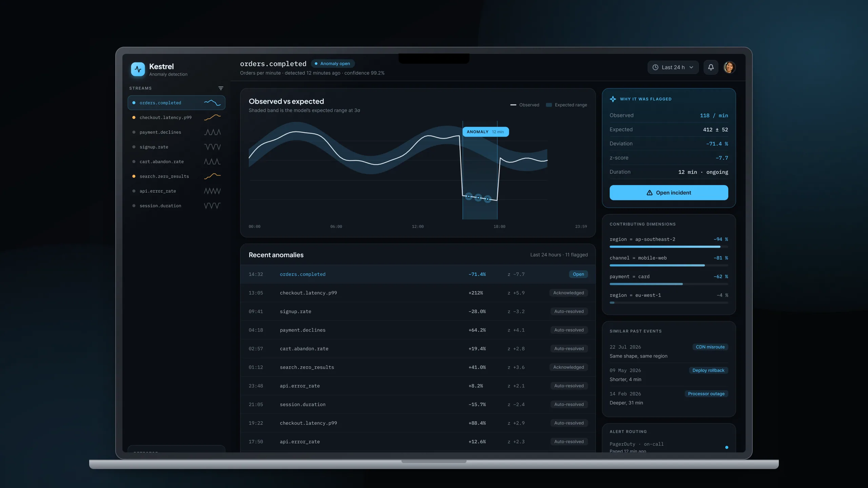
Task: Click the Open incident button
Action: 669,192
